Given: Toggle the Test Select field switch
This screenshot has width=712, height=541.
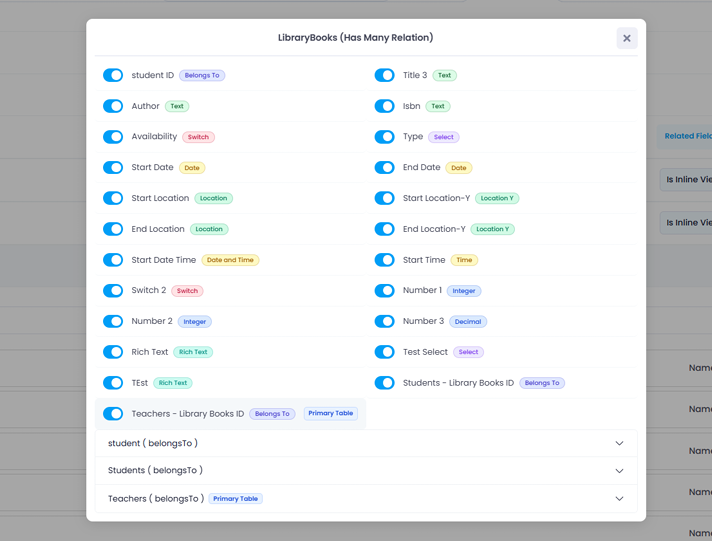Looking at the screenshot, I should tap(385, 352).
